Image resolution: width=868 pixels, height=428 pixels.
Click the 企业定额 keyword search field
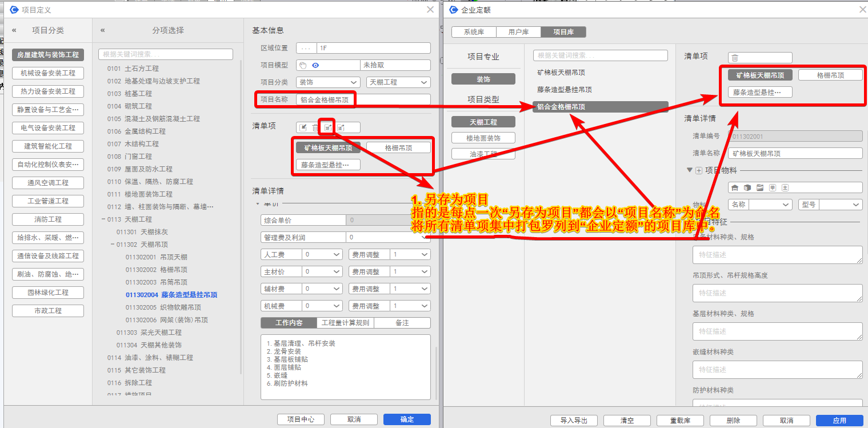click(x=601, y=55)
